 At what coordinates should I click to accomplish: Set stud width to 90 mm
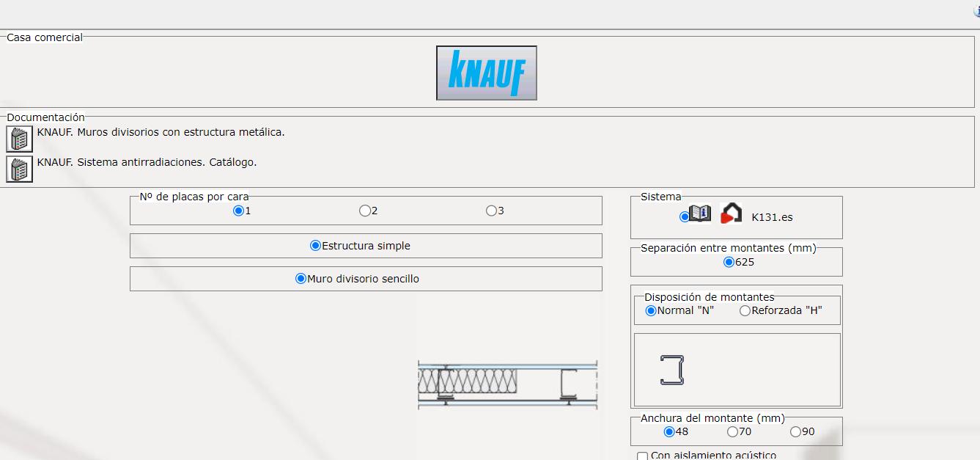click(x=795, y=431)
